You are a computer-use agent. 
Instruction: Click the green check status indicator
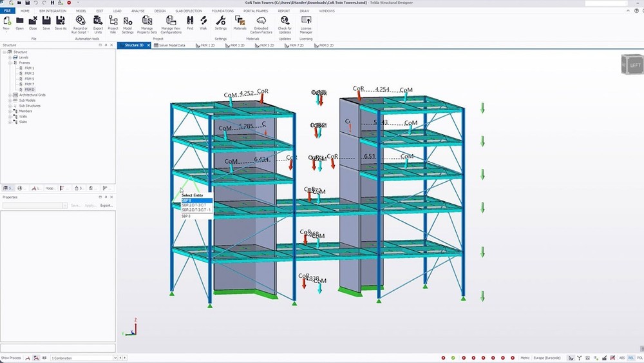(x=453, y=358)
